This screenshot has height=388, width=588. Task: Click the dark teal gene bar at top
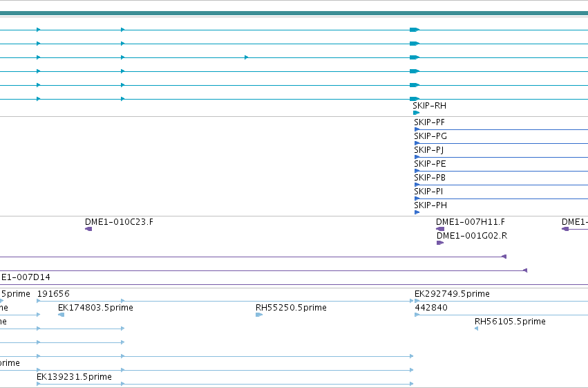tap(294, 13)
